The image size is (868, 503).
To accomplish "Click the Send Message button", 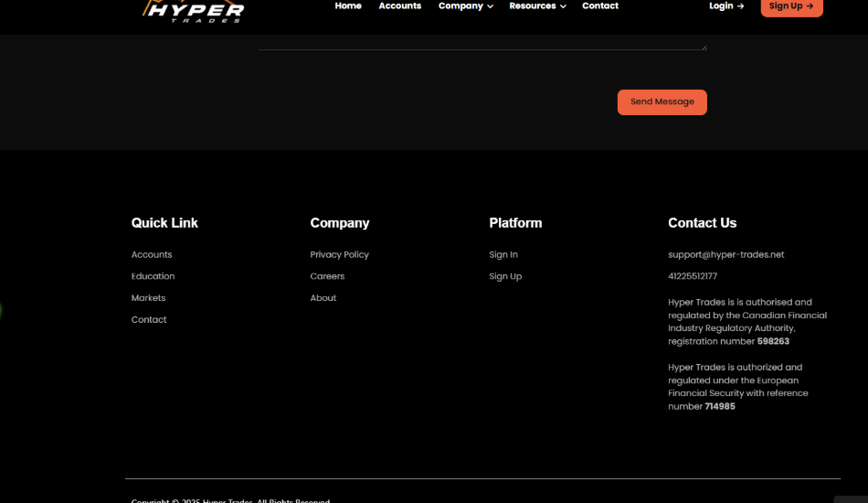I will [x=662, y=102].
